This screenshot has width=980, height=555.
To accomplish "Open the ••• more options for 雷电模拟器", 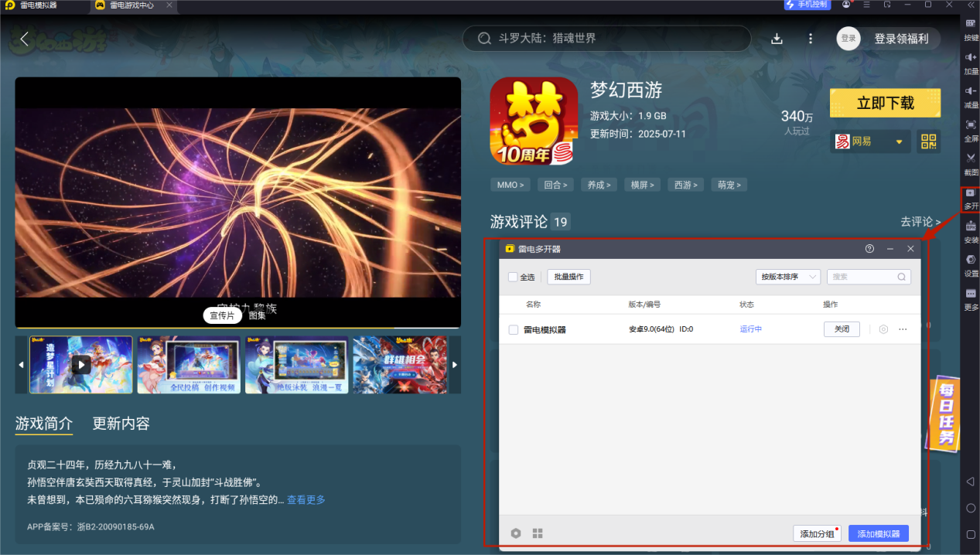I will point(902,329).
